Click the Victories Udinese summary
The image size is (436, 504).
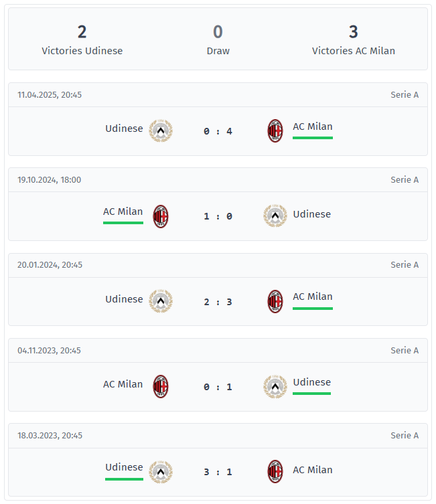tap(82, 40)
